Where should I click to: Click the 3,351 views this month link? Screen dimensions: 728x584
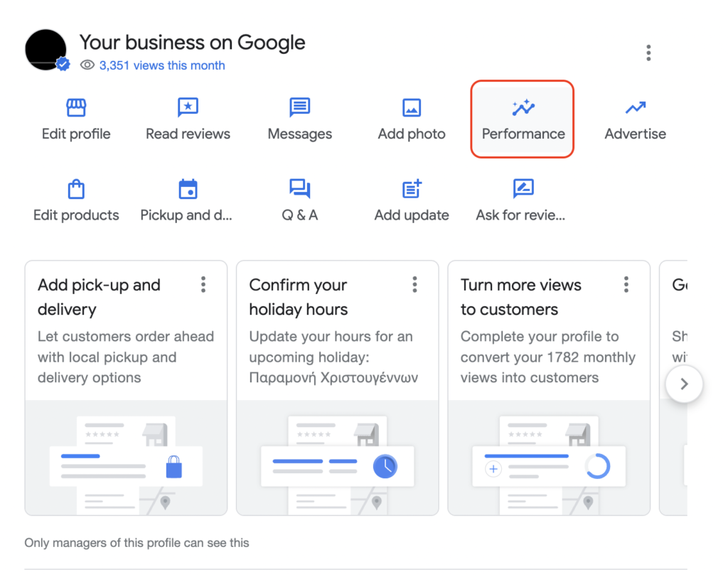[162, 65]
